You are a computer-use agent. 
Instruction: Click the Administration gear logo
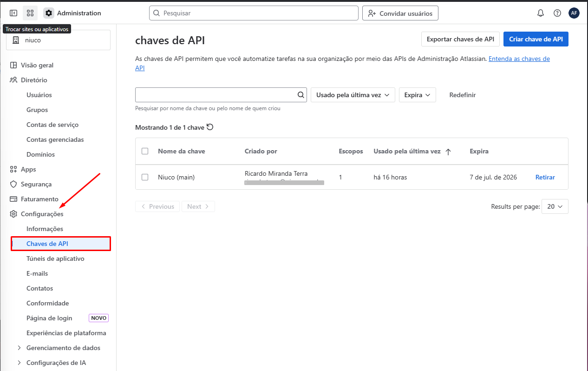(49, 13)
